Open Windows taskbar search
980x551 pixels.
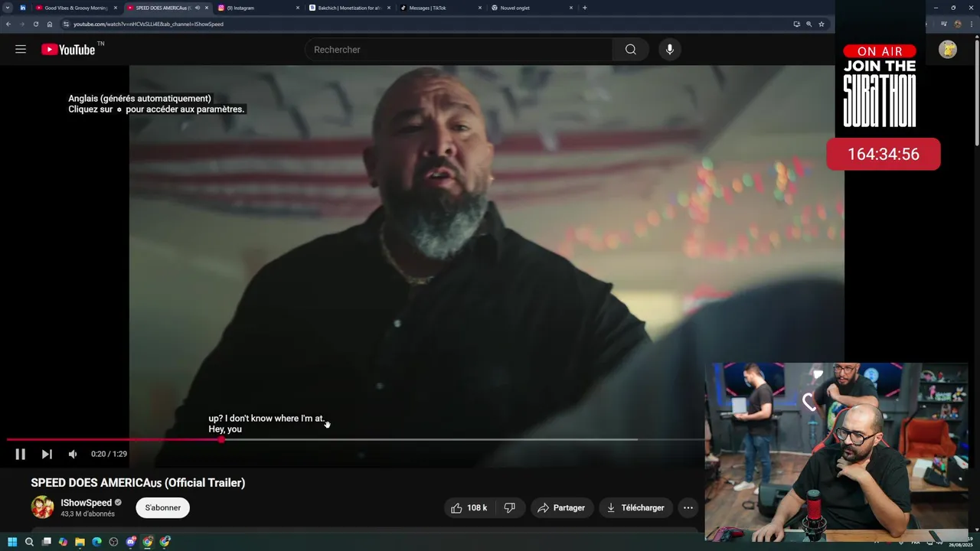point(29,542)
